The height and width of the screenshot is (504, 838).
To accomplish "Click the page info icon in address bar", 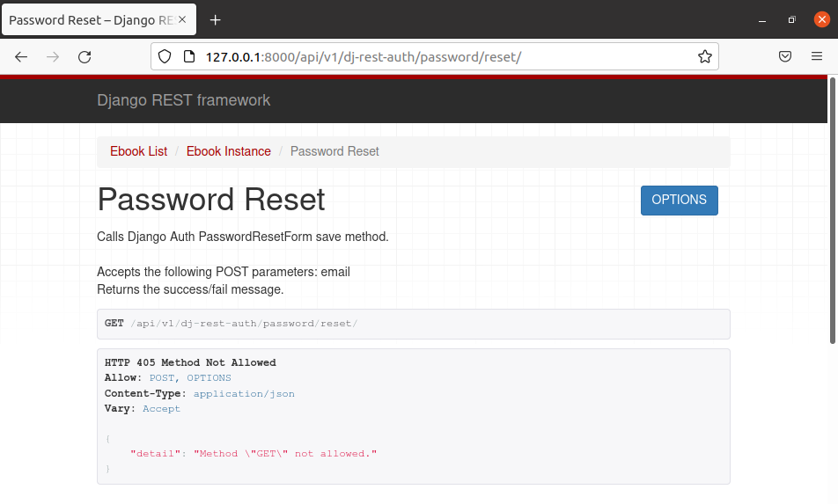I will tap(189, 56).
